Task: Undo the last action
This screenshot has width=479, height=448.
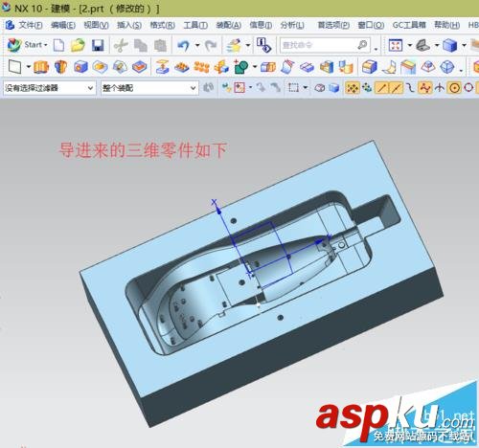Action: pyautogui.click(x=183, y=46)
